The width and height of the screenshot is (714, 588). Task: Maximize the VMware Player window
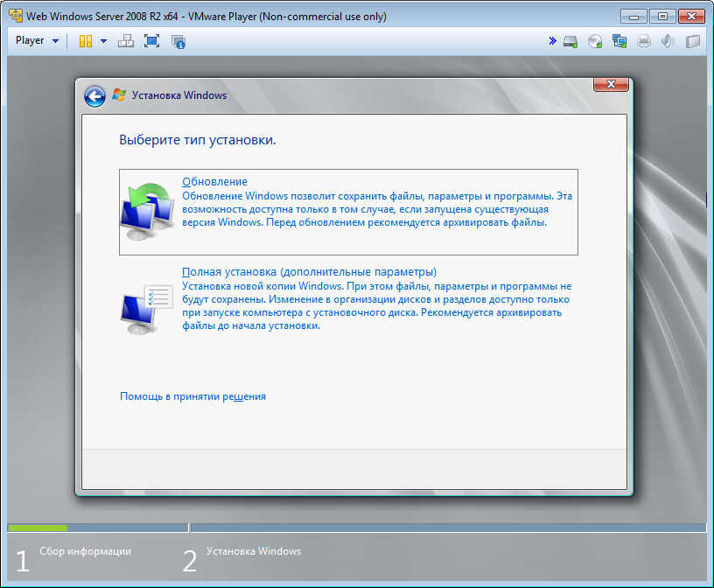pyautogui.click(x=662, y=17)
